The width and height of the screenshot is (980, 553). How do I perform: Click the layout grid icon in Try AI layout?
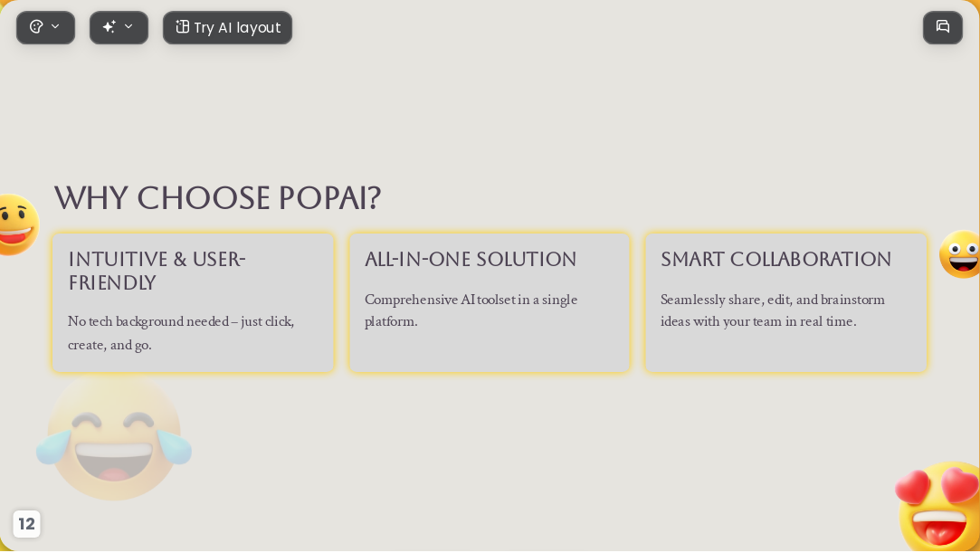182,27
